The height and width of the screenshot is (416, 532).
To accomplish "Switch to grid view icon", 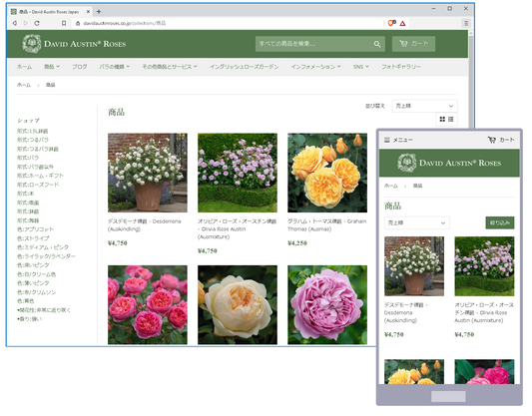I will click(442, 119).
